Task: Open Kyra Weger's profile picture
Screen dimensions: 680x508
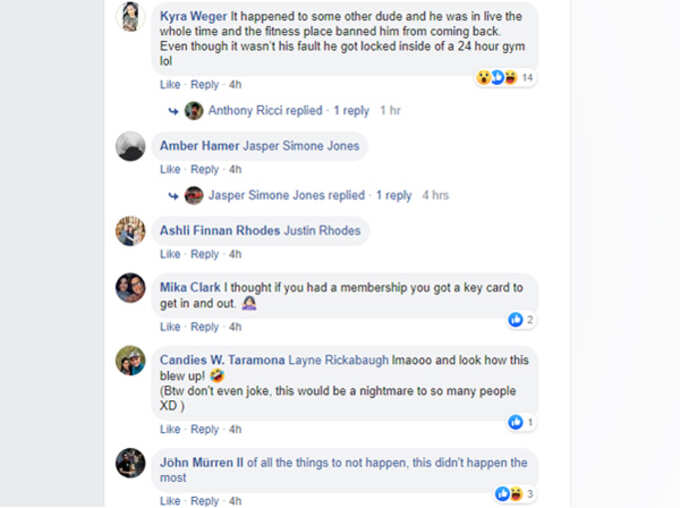Action: (130, 16)
